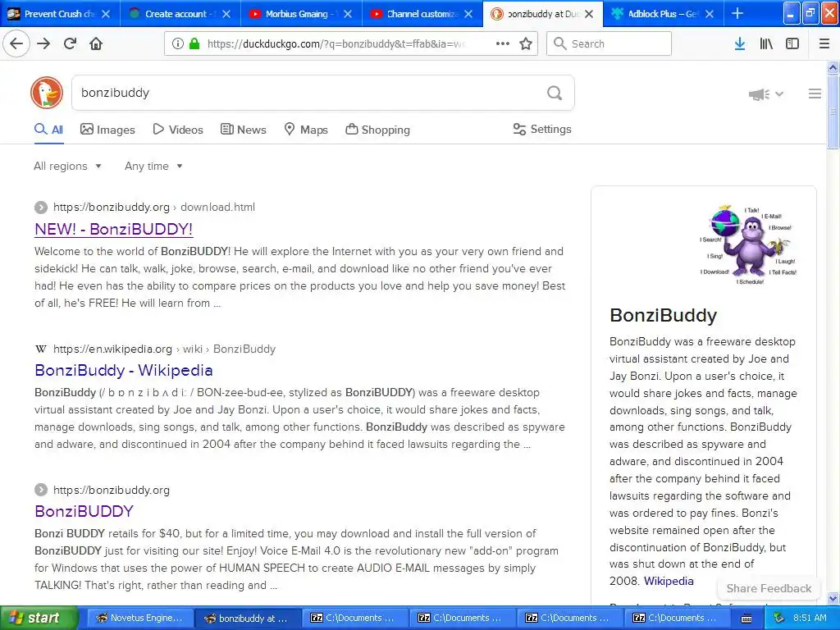Open a new tab with the plus button
Image resolution: width=840 pixels, height=630 pixels.
click(x=737, y=13)
